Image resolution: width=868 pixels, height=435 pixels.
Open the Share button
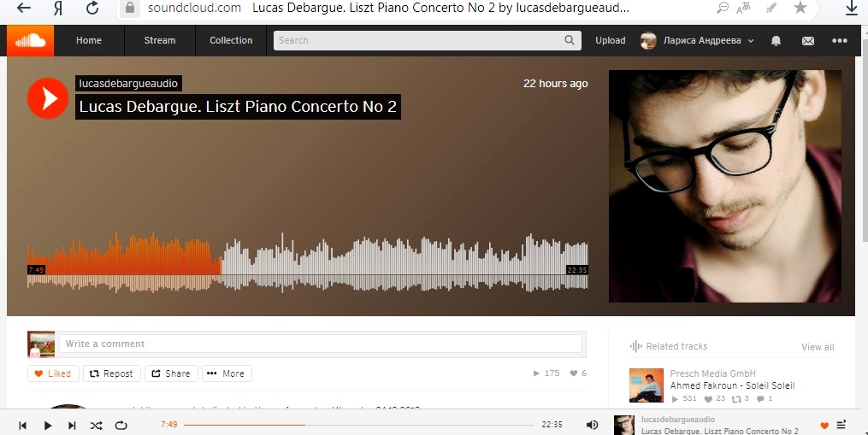171,373
